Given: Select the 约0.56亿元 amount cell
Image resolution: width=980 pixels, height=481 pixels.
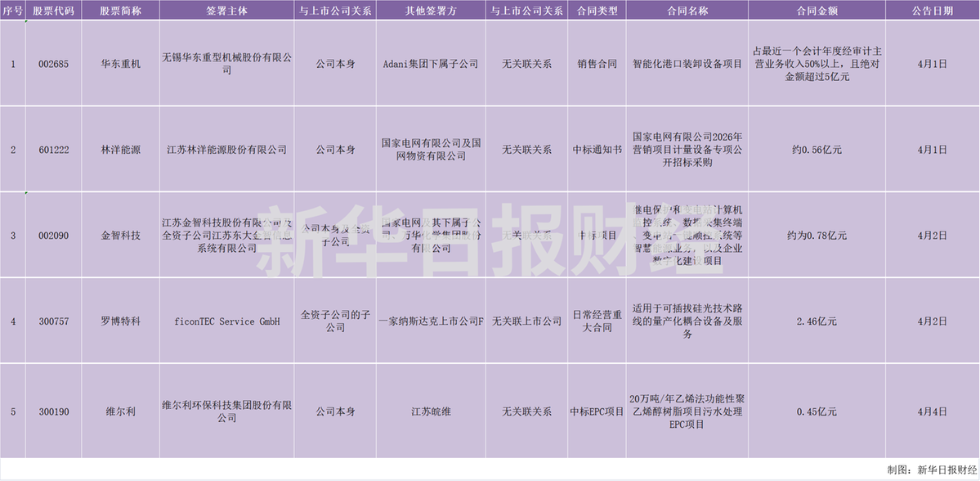Looking at the screenshot, I should coord(817,150).
